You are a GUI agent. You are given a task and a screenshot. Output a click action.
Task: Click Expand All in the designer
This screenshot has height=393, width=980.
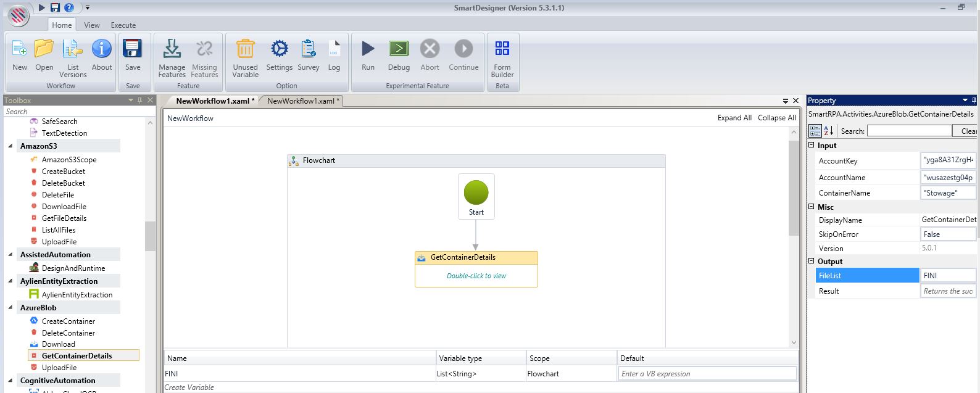[x=734, y=118]
